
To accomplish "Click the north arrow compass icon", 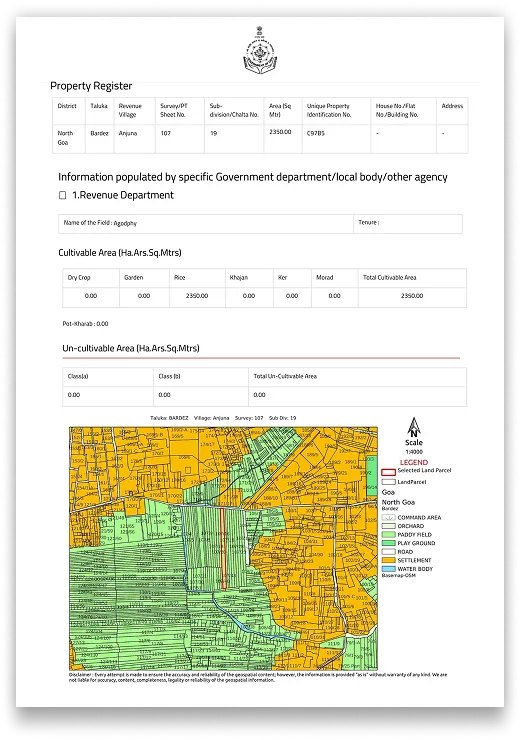I will click(414, 428).
